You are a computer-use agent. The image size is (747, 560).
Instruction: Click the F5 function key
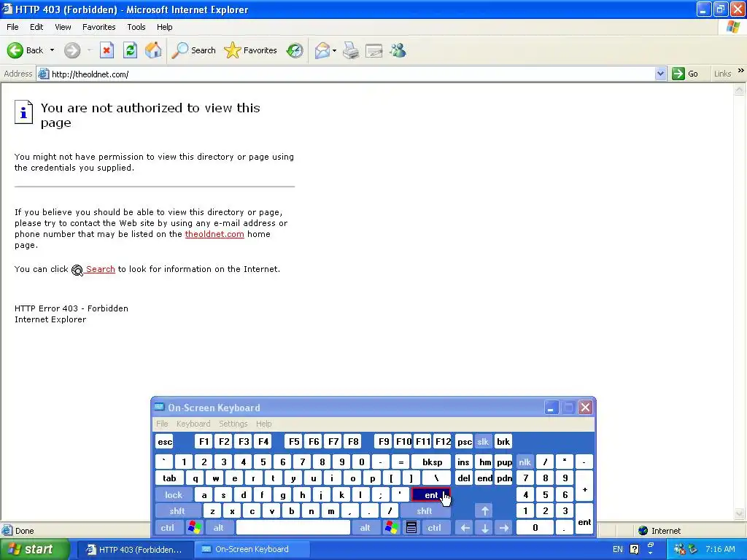pyautogui.click(x=294, y=441)
